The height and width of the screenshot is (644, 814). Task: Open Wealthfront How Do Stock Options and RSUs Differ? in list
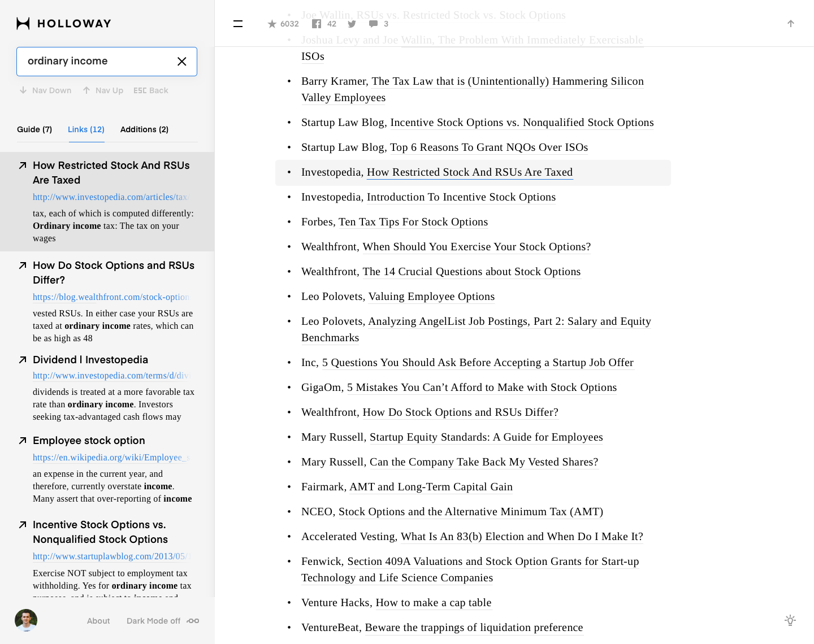(460, 412)
